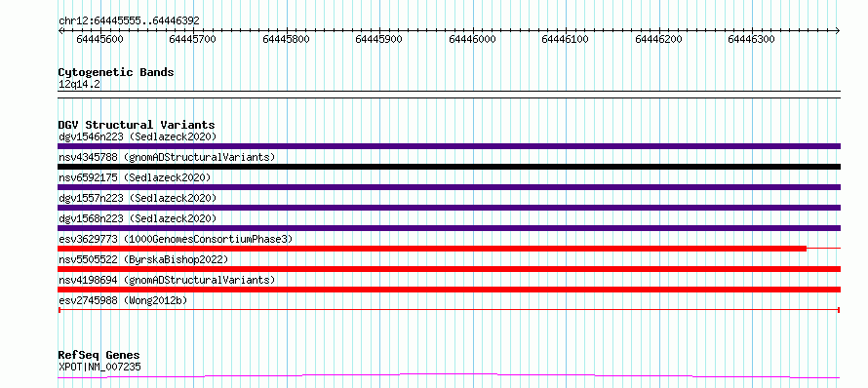
Task: Open the nsv4198694 gnomADStructuralVariants label
Action: tap(167, 280)
